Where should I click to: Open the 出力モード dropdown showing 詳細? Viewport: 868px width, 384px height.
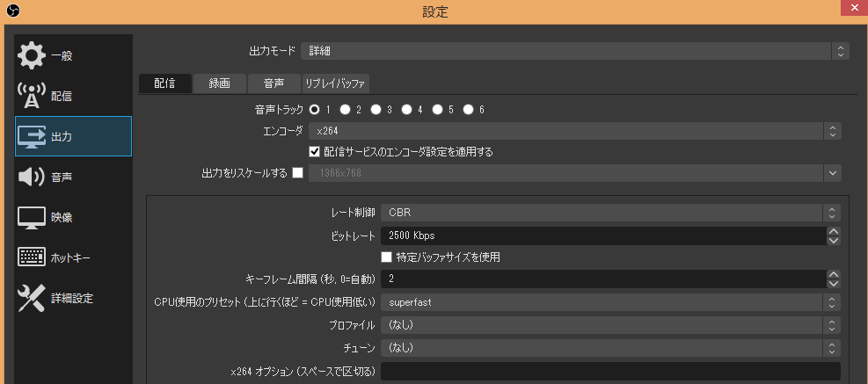point(574,52)
